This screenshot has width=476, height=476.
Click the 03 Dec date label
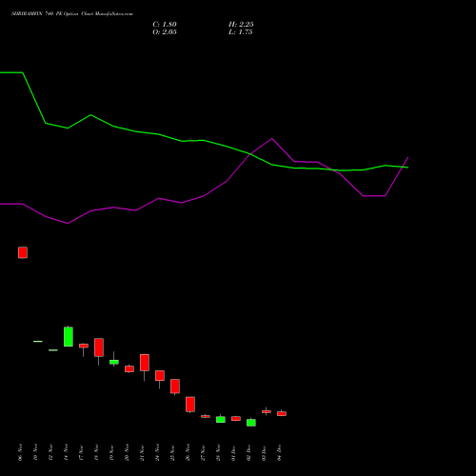click(x=265, y=452)
